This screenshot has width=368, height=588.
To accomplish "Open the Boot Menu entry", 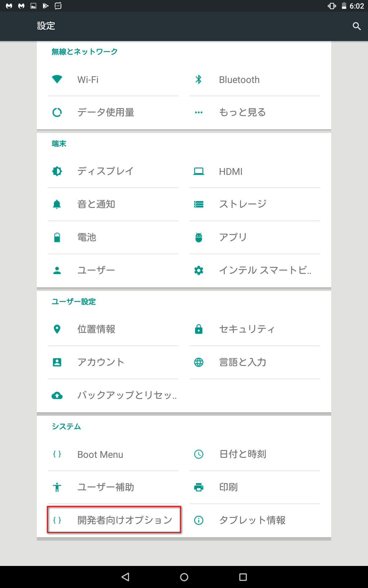I will (x=100, y=454).
